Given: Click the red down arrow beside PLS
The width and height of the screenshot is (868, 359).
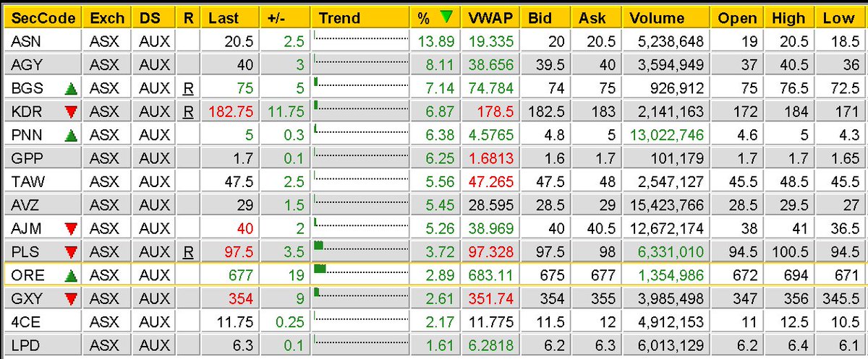Looking at the screenshot, I should click(x=70, y=251).
